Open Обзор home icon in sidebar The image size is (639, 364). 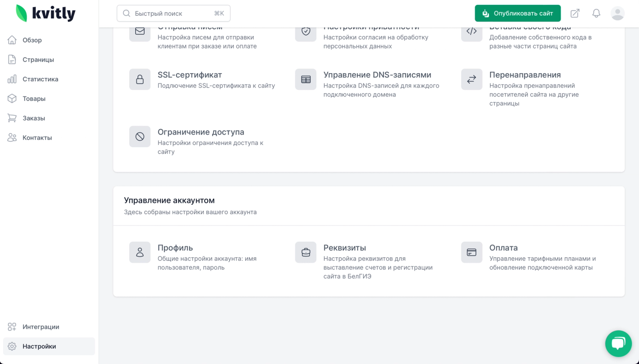tap(12, 40)
